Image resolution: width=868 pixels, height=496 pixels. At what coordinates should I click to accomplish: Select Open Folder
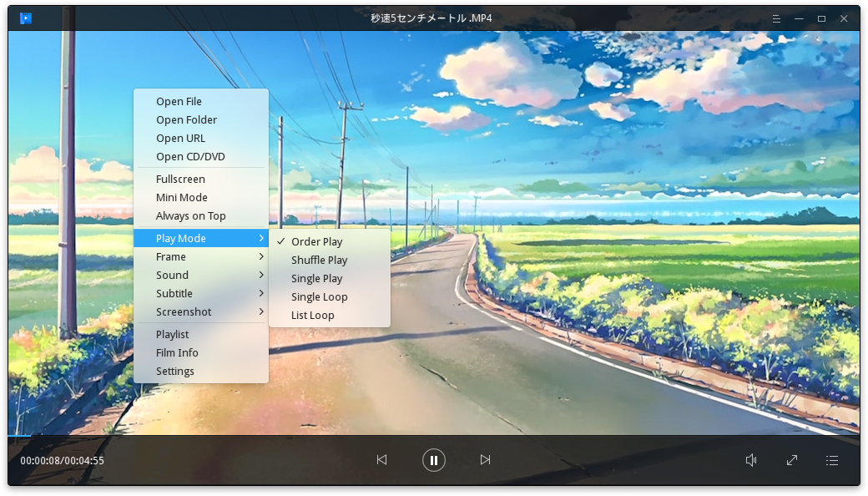pos(201,119)
